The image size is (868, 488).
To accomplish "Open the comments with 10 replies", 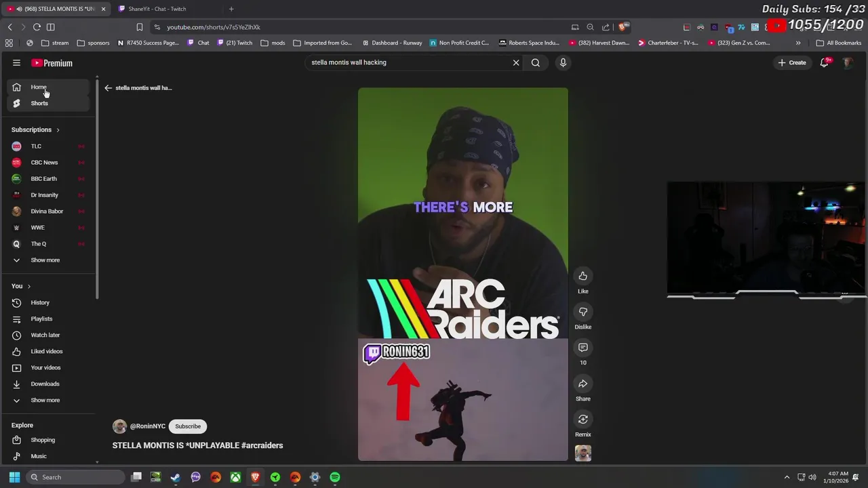I will 583,348.
